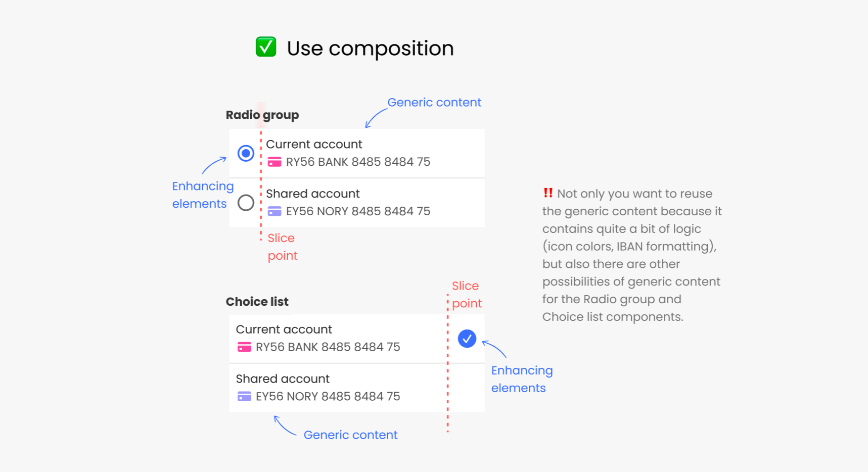Click the purple card icon under Shared account below
Viewport: 868px width, 472px height.
(x=245, y=397)
